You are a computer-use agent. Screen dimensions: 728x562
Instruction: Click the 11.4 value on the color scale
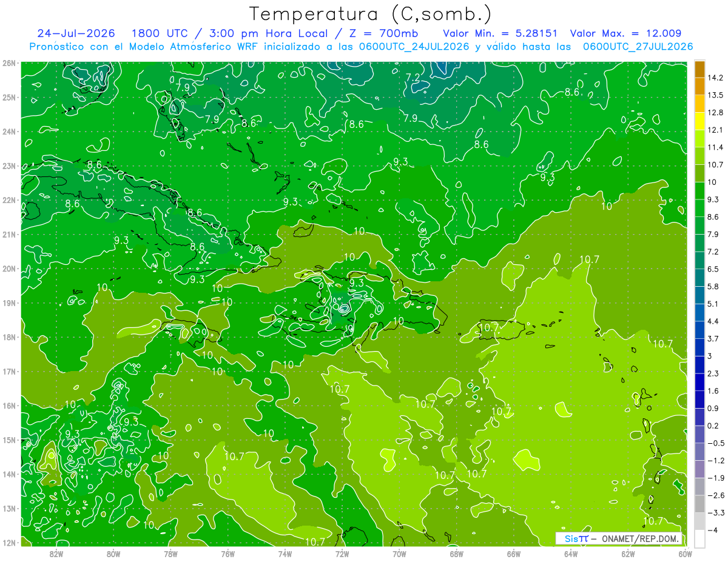point(715,147)
